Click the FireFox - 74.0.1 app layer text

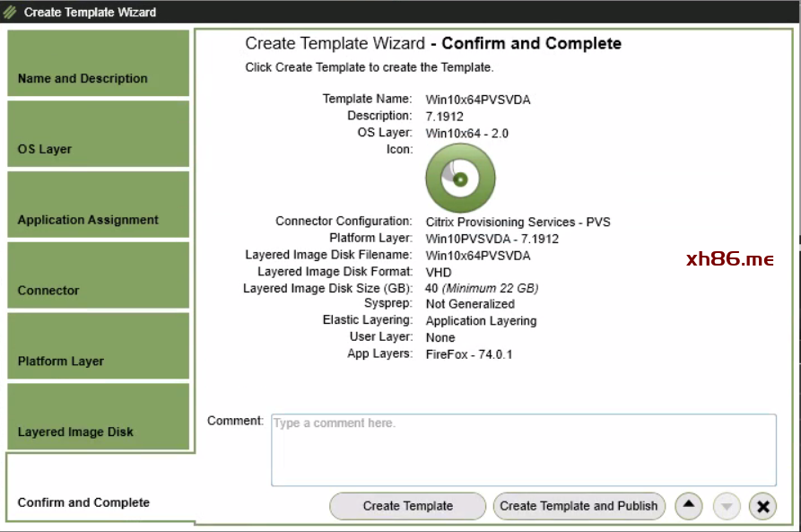[468, 354]
